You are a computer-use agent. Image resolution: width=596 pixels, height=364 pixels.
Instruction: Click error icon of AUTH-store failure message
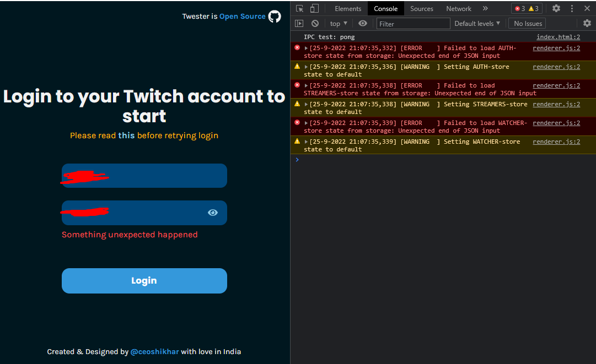[297, 47]
